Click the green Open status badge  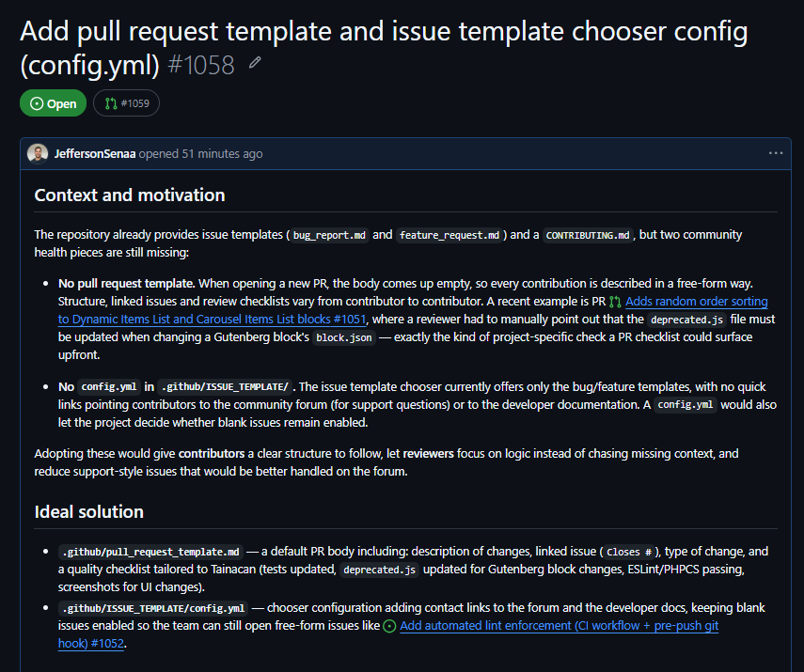pyautogui.click(x=54, y=103)
